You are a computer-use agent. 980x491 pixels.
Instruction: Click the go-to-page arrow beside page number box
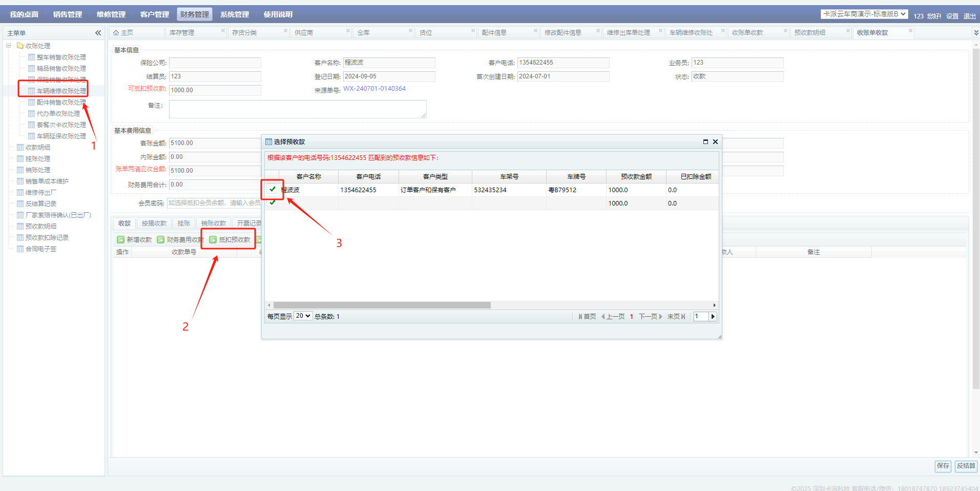pos(713,317)
